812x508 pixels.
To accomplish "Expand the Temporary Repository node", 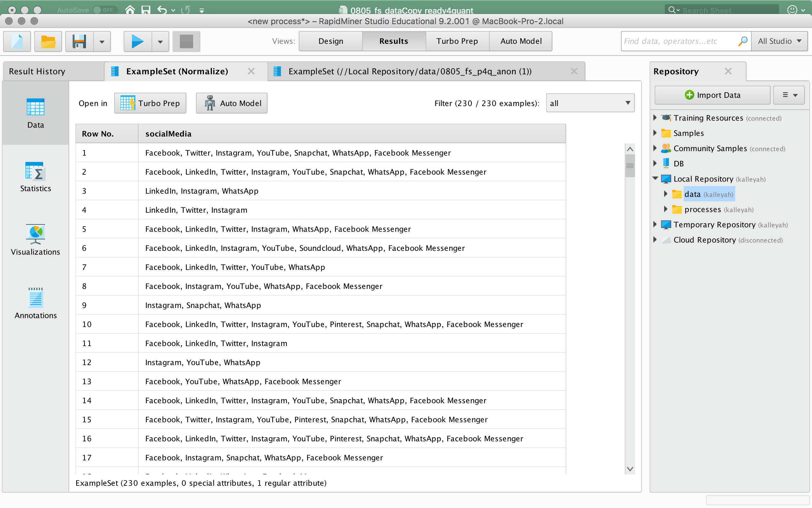I will click(655, 224).
